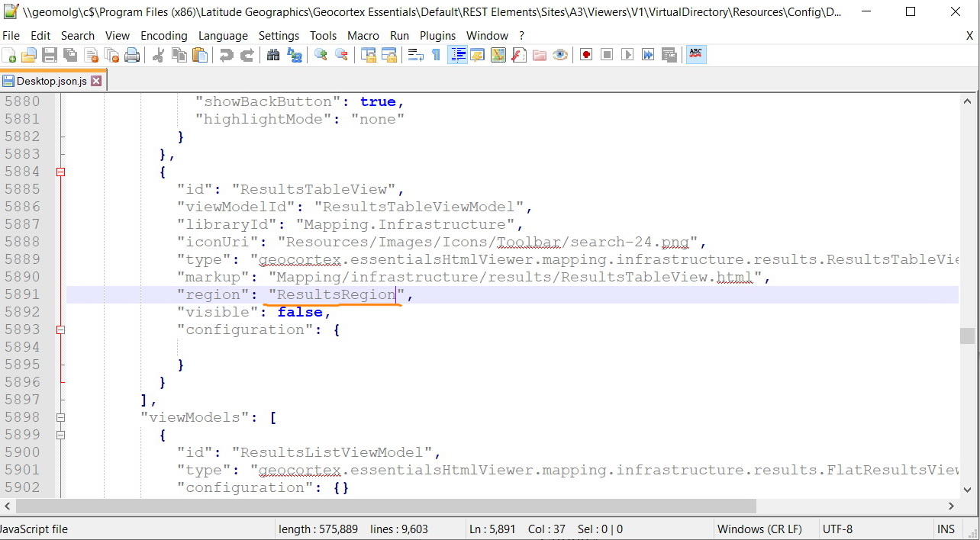Click the vertical scrollbar down arrow
This screenshot has width=980, height=540.
[967, 490]
